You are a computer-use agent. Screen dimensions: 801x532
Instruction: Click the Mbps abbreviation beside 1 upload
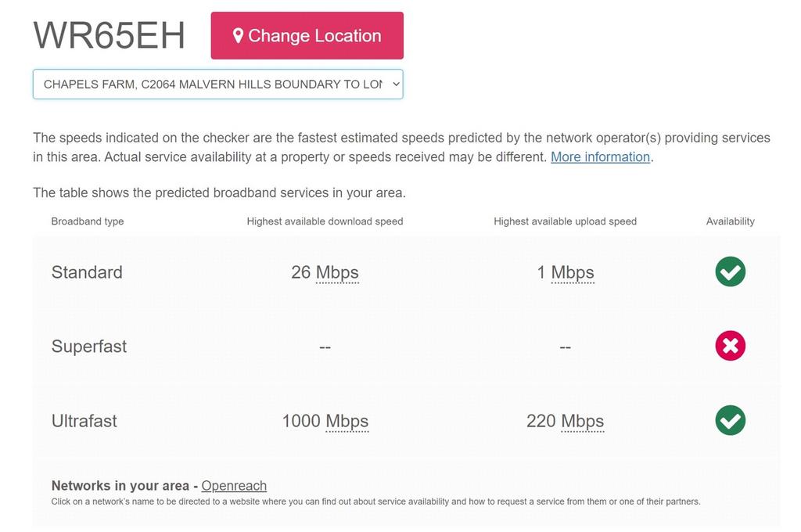pyautogui.click(x=573, y=272)
